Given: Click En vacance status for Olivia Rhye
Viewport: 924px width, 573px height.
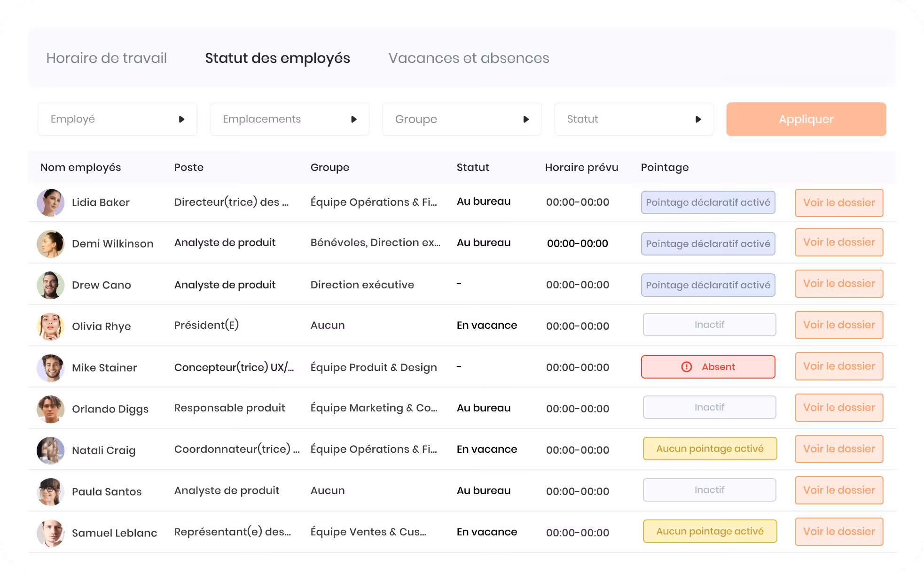Looking at the screenshot, I should click(486, 325).
